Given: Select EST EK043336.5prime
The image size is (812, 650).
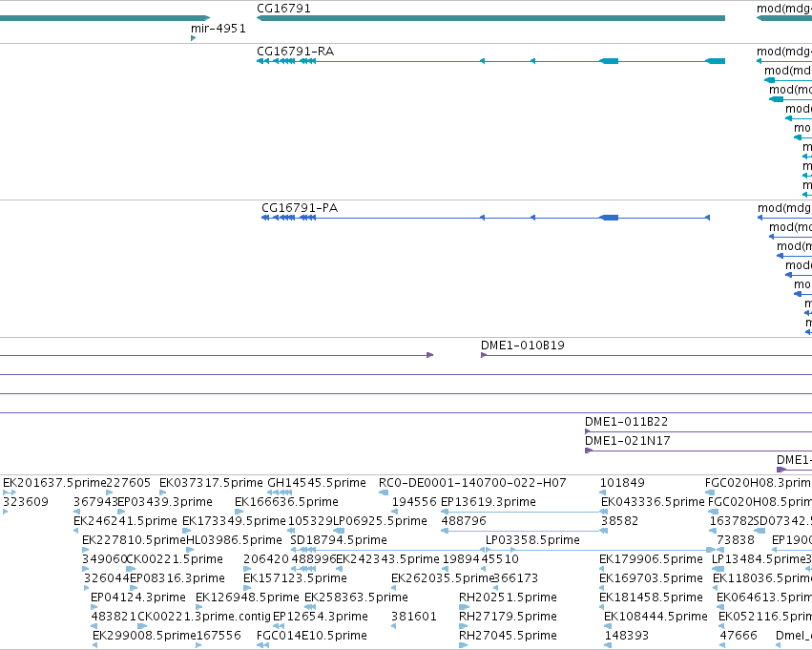Looking at the screenshot, I should (x=653, y=502).
